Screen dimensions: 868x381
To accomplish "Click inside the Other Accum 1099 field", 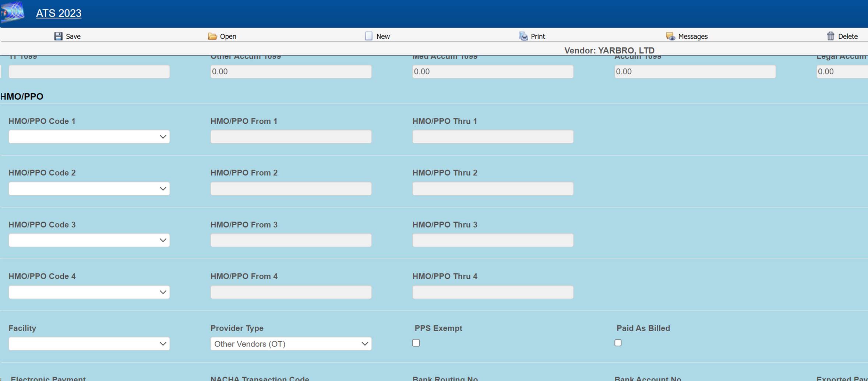I will (290, 71).
